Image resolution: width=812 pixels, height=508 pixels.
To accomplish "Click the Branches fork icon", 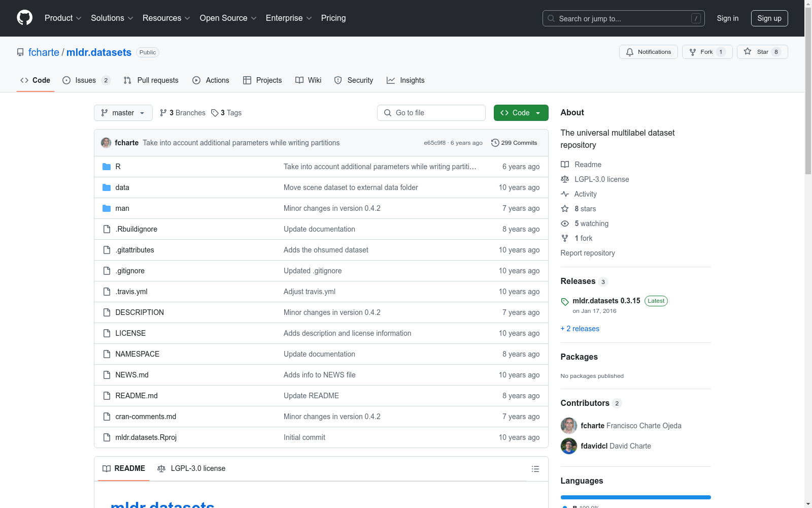I will pos(163,113).
